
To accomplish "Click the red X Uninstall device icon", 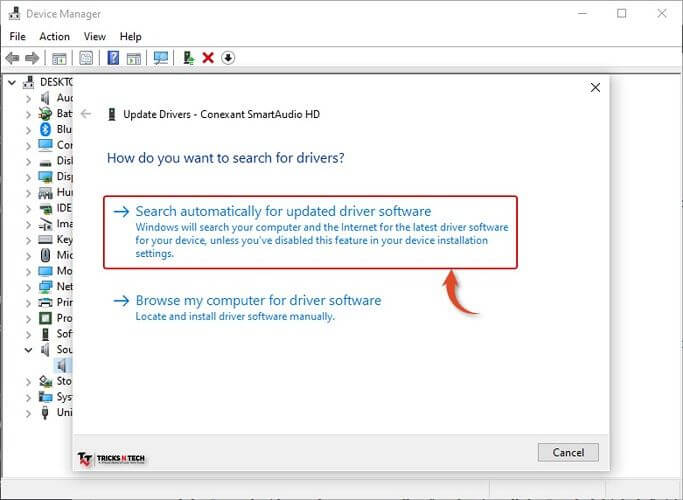I will click(x=208, y=58).
